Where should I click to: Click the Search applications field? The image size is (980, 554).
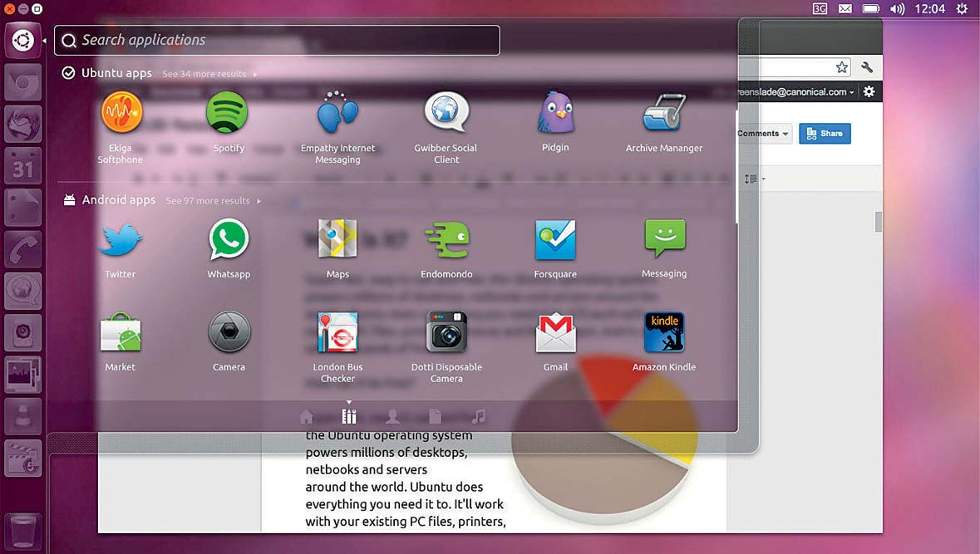[x=277, y=40]
